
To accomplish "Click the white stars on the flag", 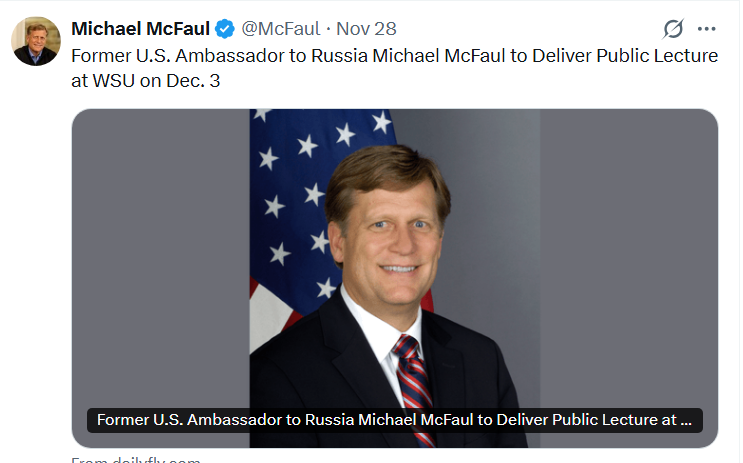I will 310,150.
